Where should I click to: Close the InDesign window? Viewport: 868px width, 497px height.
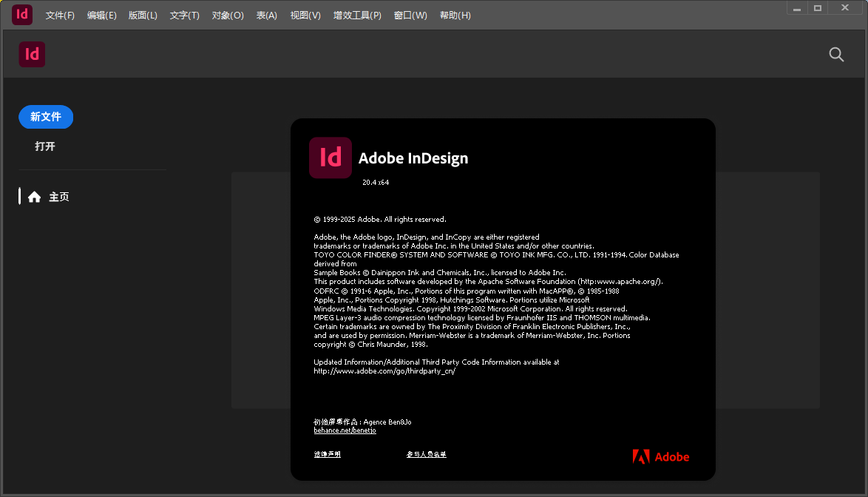(845, 8)
